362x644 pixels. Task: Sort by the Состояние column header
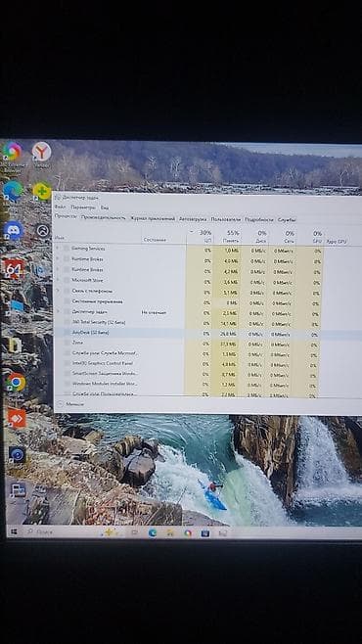point(156,240)
